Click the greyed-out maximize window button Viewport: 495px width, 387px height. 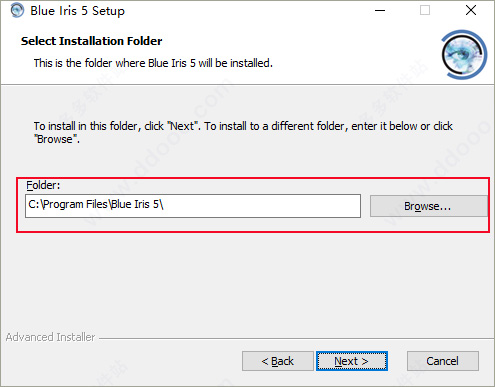[x=425, y=10]
